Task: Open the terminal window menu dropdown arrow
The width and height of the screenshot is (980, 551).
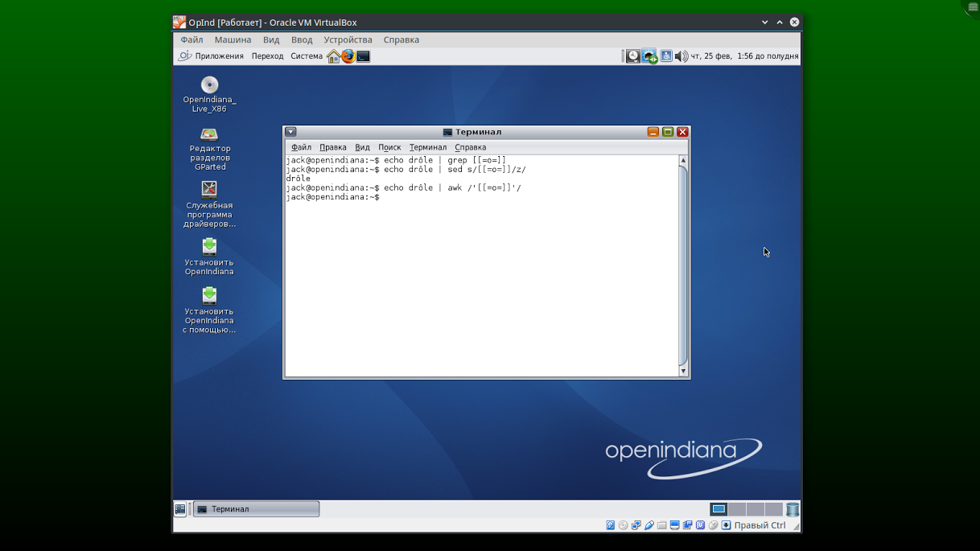Action: [x=291, y=132]
